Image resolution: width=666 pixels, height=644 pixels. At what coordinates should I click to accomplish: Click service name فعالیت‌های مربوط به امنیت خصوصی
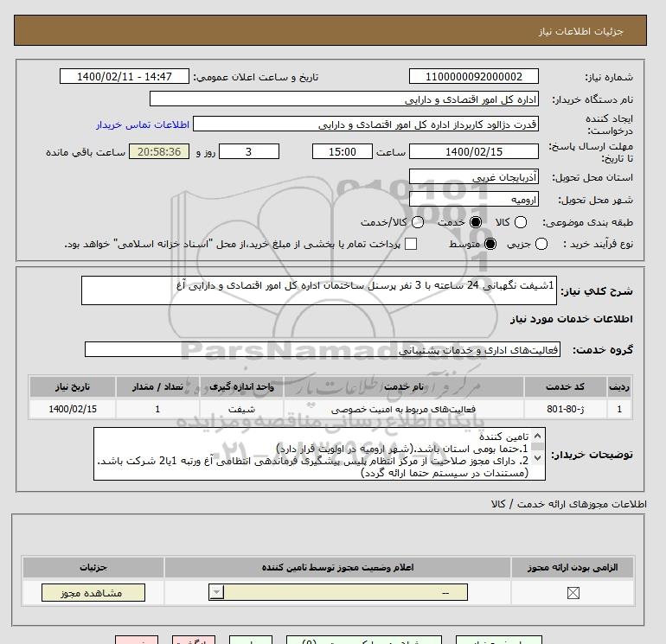404,409
